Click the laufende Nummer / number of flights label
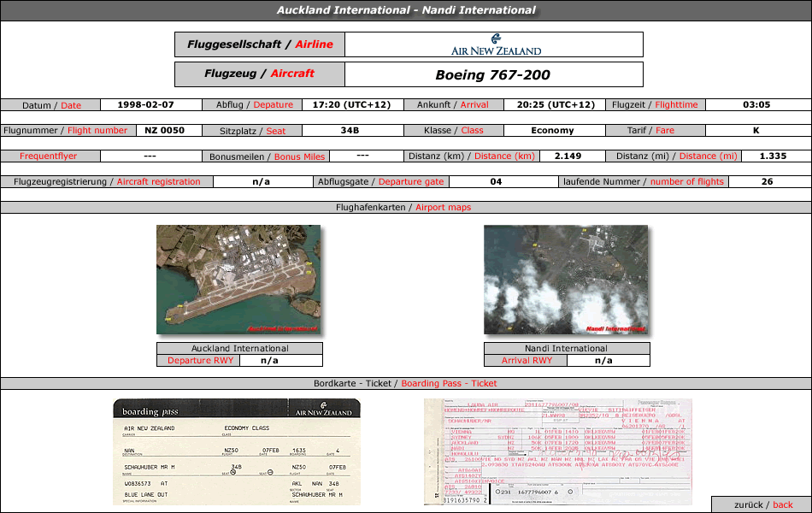This screenshot has height=513, width=812. pyautogui.click(x=644, y=182)
